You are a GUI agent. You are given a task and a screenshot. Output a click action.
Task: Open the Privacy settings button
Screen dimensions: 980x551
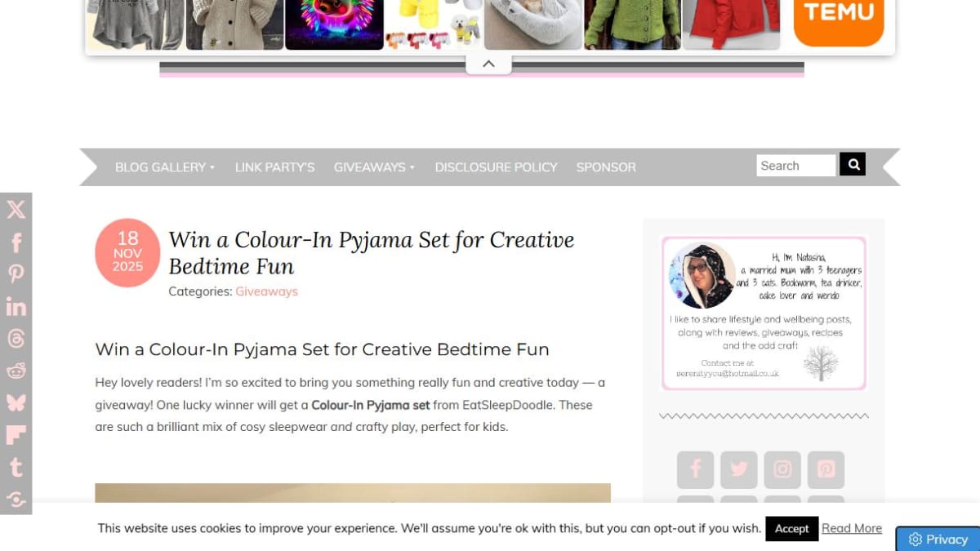938,539
